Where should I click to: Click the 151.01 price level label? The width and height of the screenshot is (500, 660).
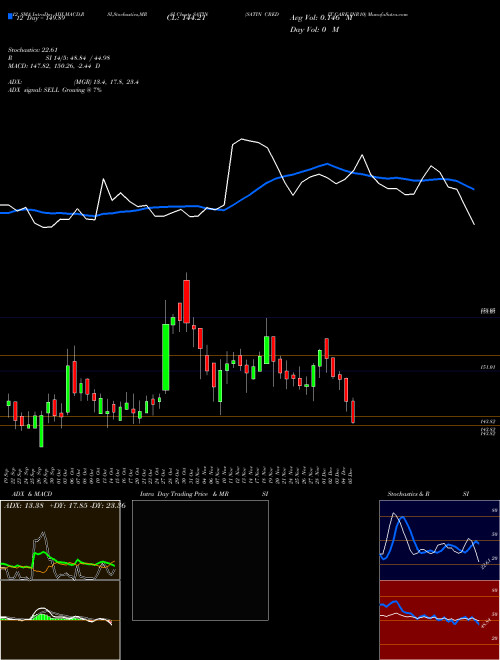click(x=489, y=367)
